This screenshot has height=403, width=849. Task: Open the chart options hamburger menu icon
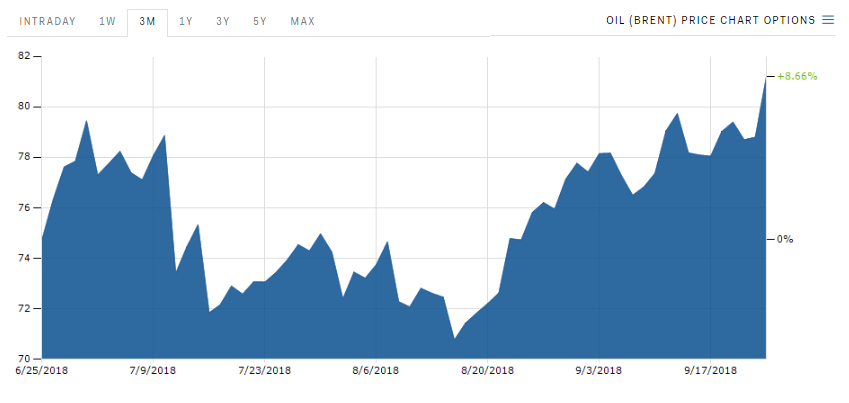(x=828, y=20)
